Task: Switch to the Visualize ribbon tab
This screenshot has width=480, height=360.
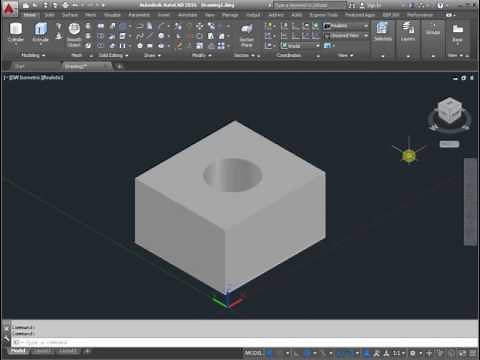Action: click(x=112, y=15)
